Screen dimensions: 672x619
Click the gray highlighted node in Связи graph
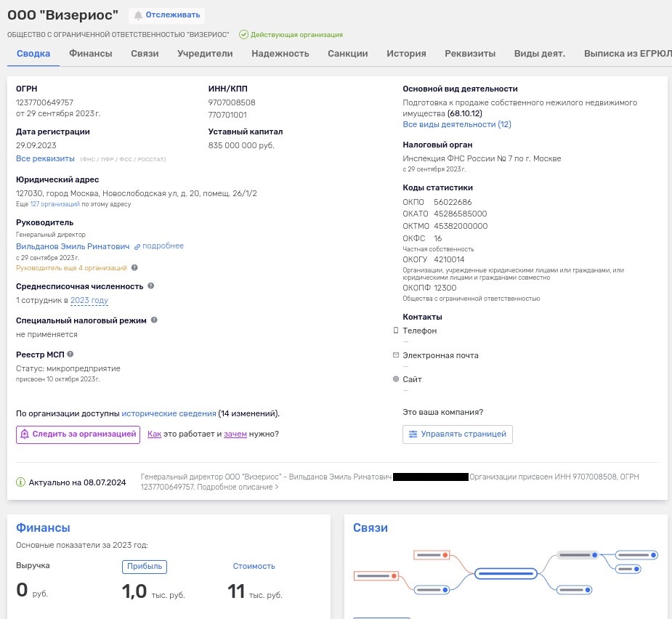(578, 555)
